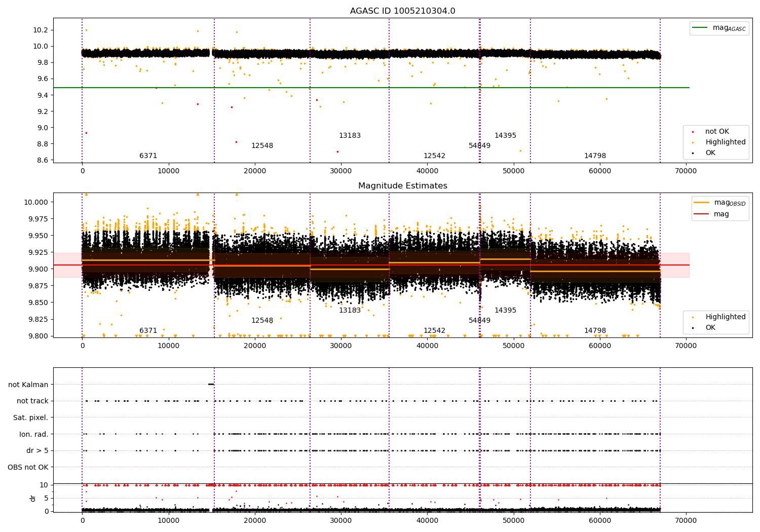This screenshot has height=532, width=760.
Task: Click the 10.0 y-axis tick label
Action: (41, 46)
